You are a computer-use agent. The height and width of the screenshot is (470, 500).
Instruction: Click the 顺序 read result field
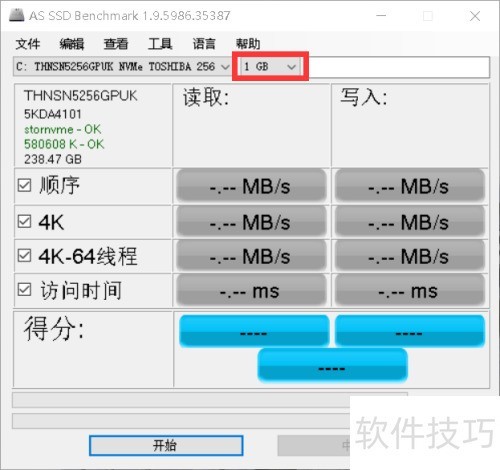251,186
